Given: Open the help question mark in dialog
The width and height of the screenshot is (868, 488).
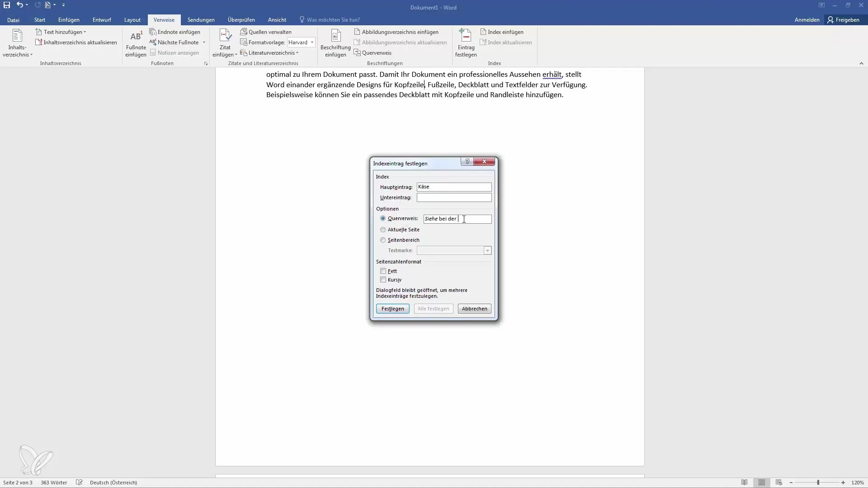Looking at the screenshot, I should coord(467,162).
